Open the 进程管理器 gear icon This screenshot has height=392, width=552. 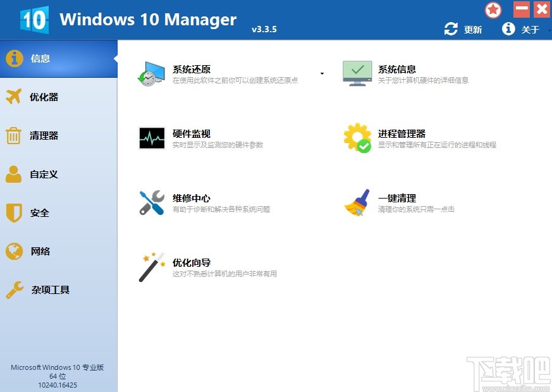pos(357,138)
